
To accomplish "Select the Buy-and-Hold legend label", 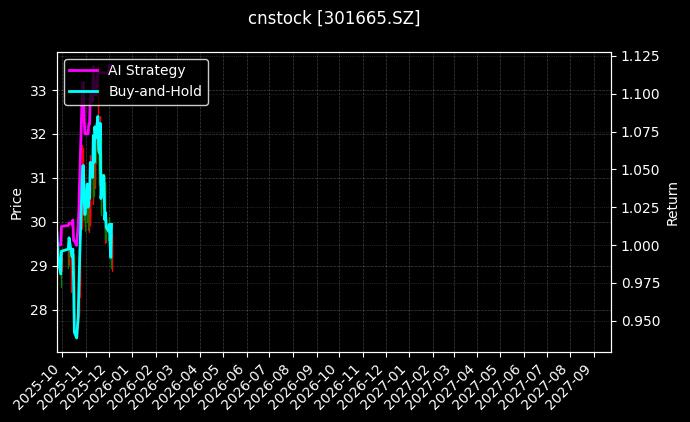I will tap(155, 91).
